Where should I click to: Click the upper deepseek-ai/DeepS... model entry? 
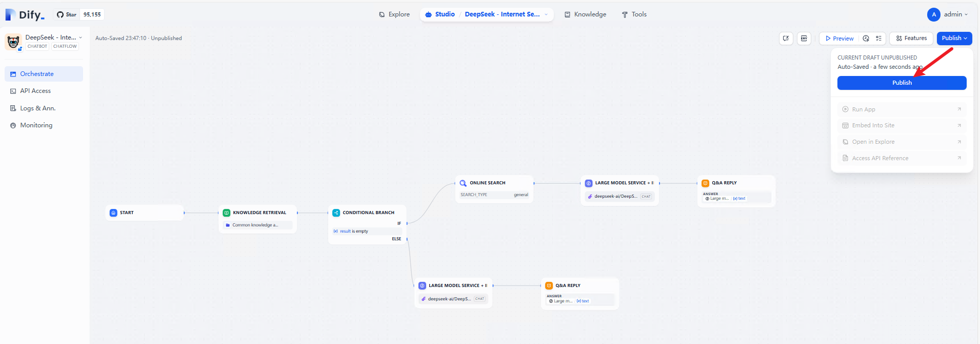click(619, 196)
